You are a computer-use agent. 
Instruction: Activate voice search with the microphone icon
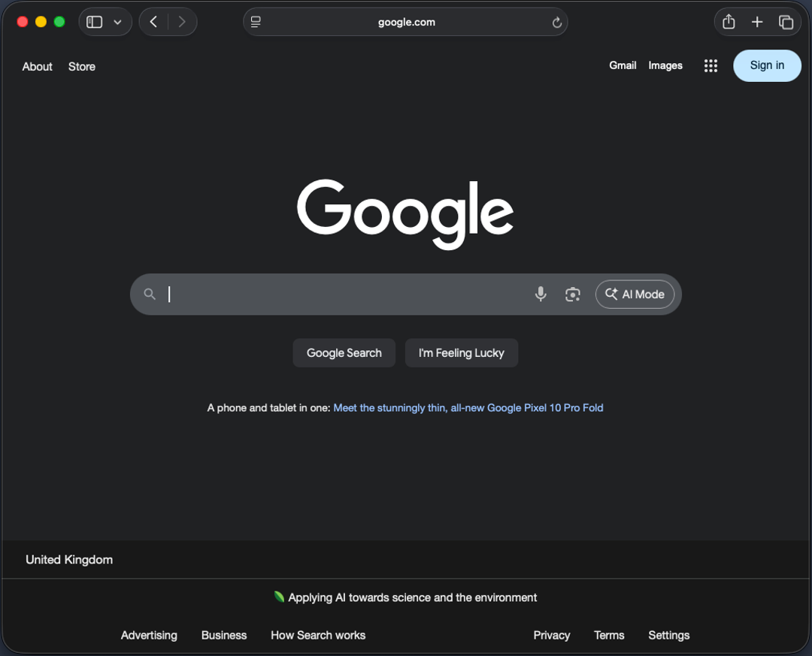click(x=541, y=294)
